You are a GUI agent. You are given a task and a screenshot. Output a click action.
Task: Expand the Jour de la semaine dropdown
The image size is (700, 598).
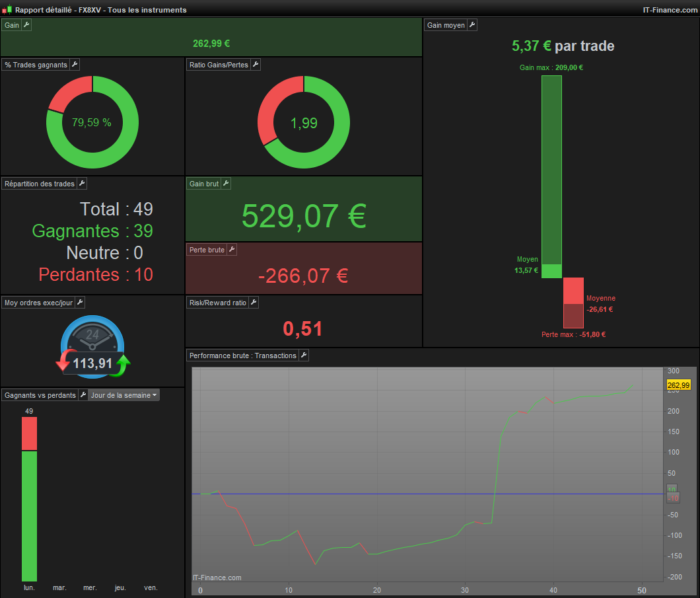[123, 395]
